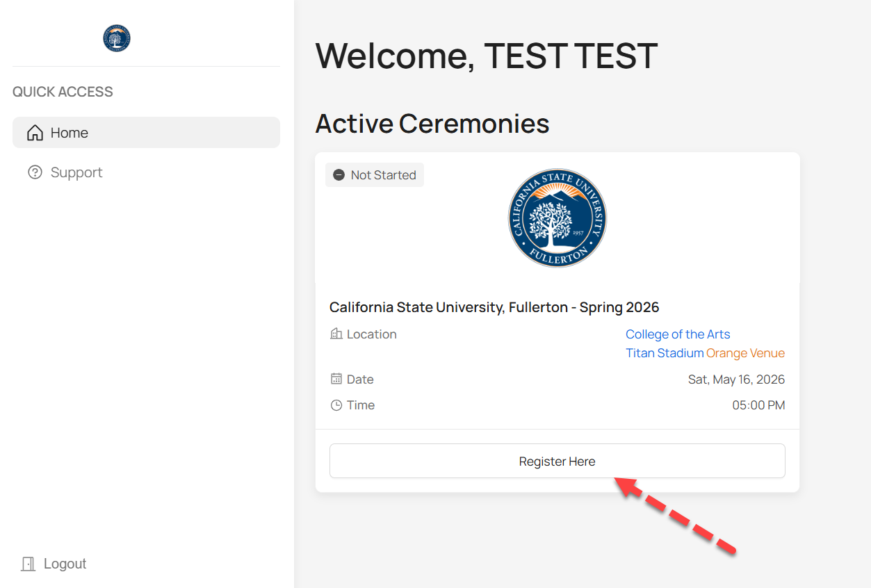The image size is (871, 588).
Task: Click the Welcome, TEST TEST heading
Action: tap(487, 56)
